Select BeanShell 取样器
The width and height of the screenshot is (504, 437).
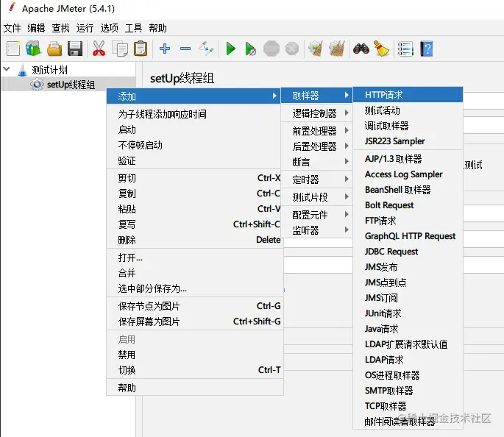pyautogui.click(x=408, y=190)
